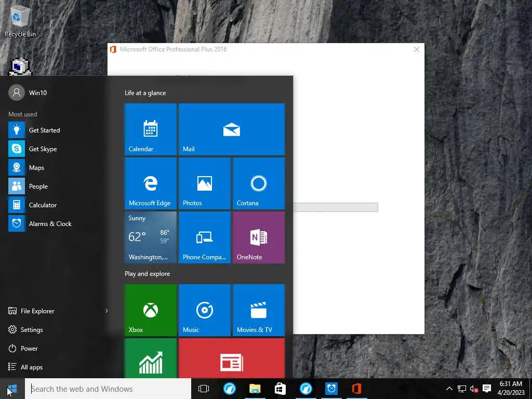Open the Mail tile

[231, 129]
